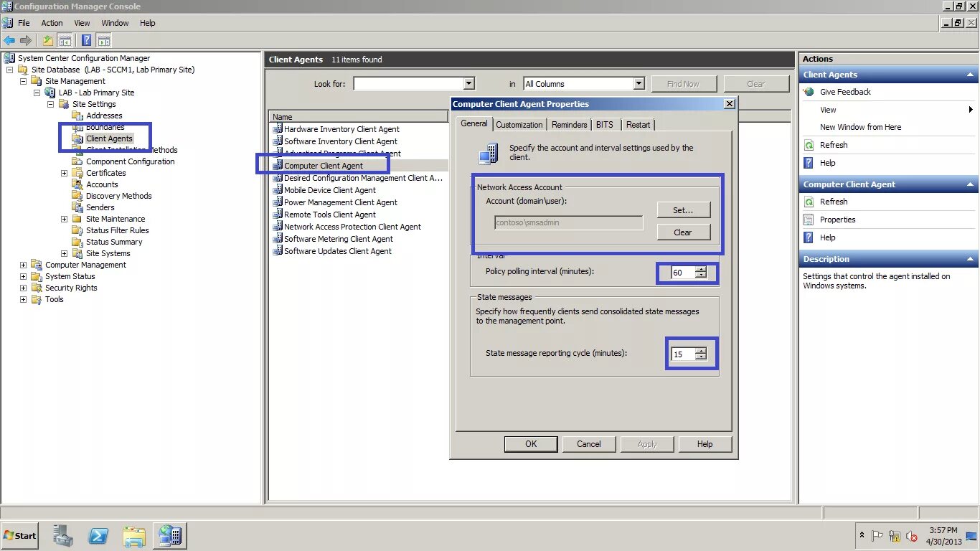The height and width of the screenshot is (551, 980).
Task: Click the Mobile Device Client Agent icon
Action: (278, 190)
